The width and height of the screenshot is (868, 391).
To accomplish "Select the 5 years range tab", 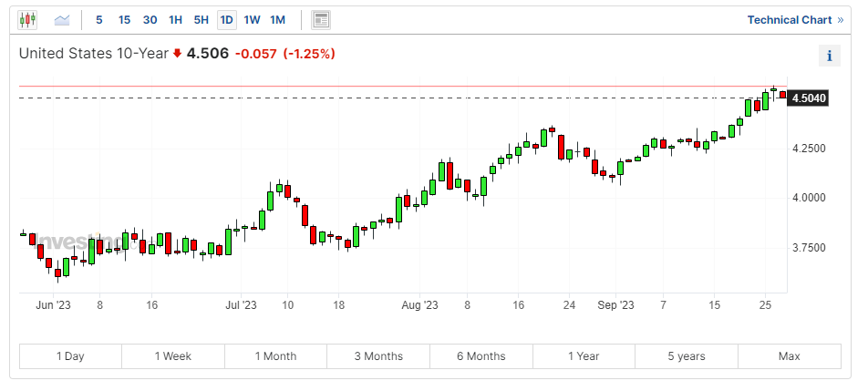I will point(686,356).
